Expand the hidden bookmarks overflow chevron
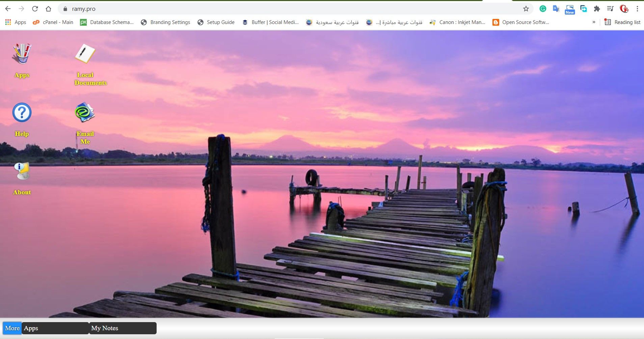This screenshot has width=644, height=339. [594, 22]
